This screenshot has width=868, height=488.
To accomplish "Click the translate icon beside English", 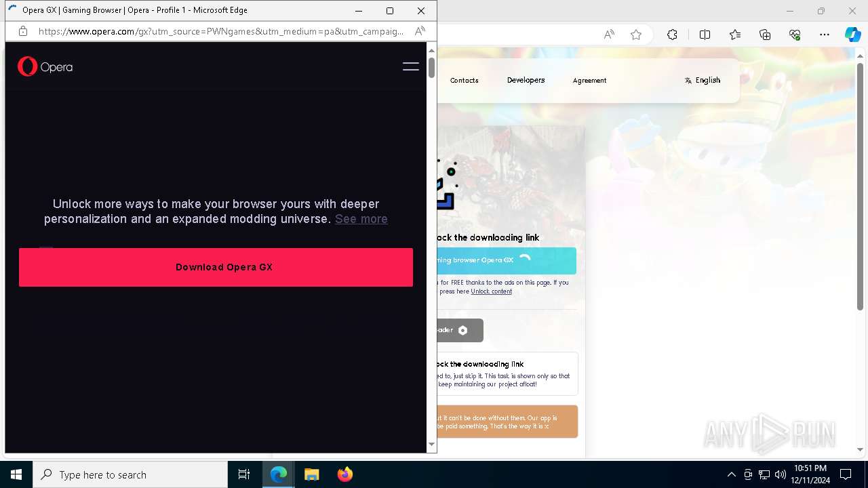I will [x=688, y=80].
